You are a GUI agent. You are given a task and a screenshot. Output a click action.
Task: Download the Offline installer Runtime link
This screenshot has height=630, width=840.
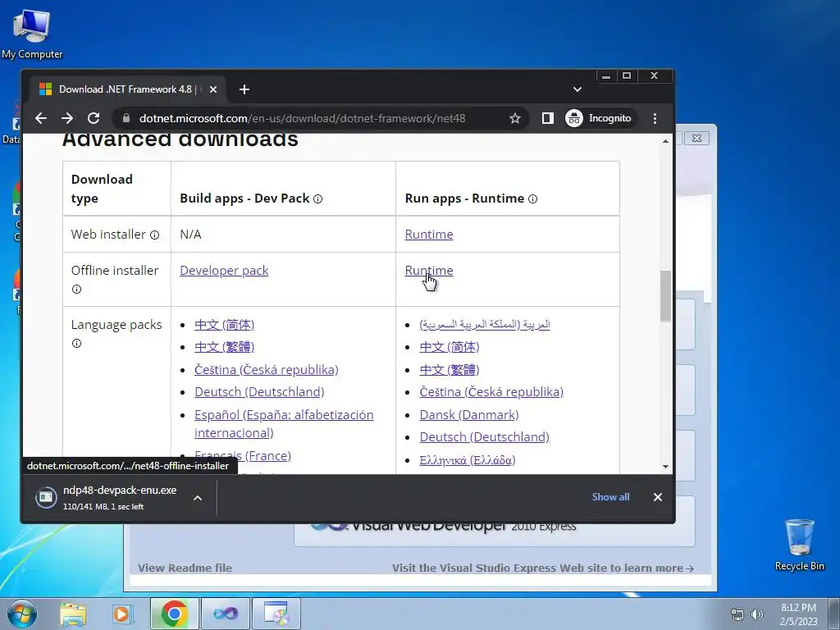point(428,271)
